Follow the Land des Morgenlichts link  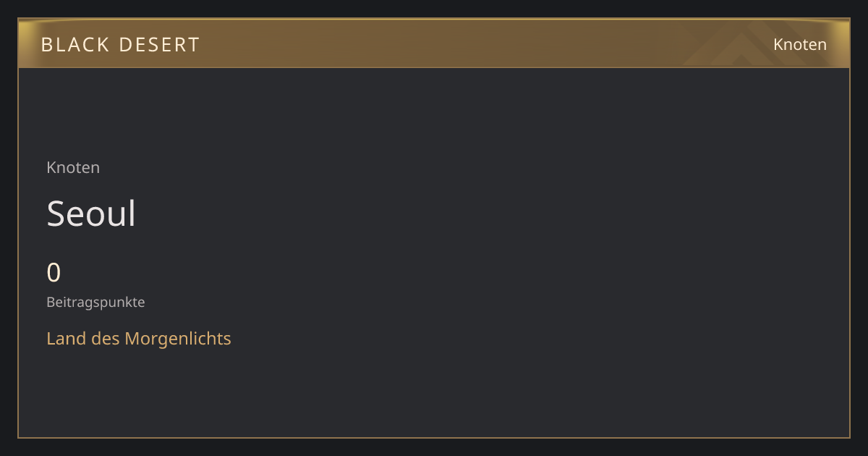point(139,338)
